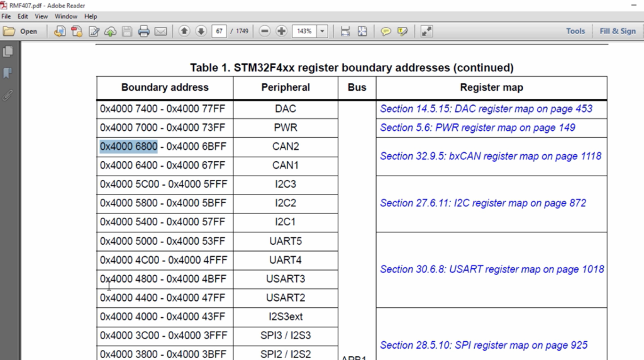Open the Window menu

tap(65, 16)
